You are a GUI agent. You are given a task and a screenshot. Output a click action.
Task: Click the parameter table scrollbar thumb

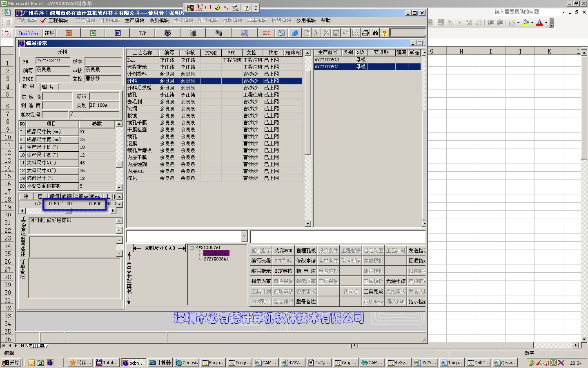click(x=119, y=164)
